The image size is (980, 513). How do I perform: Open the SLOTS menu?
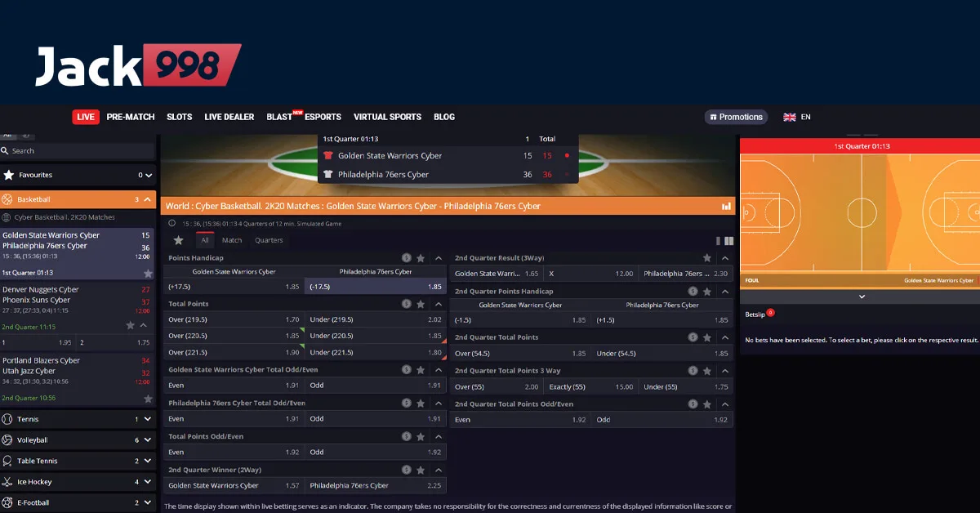[180, 117]
